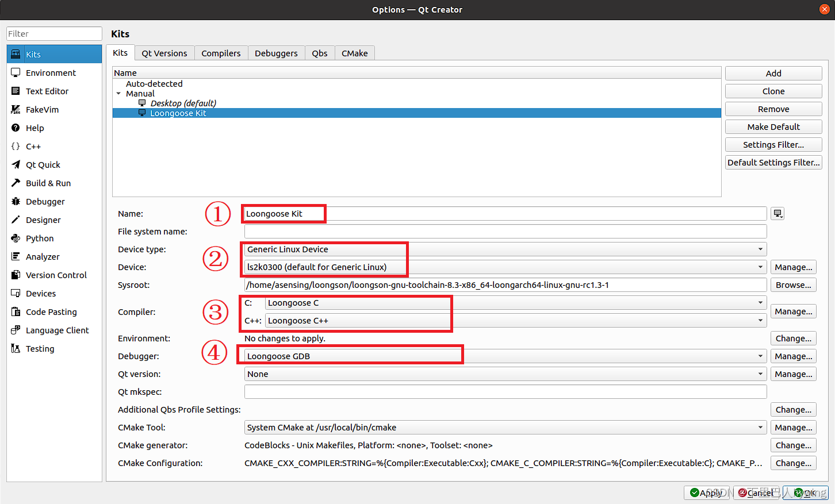Open the Device dropdown showing ls2k0300
The height and width of the screenshot is (504, 835).
point(505,267)
